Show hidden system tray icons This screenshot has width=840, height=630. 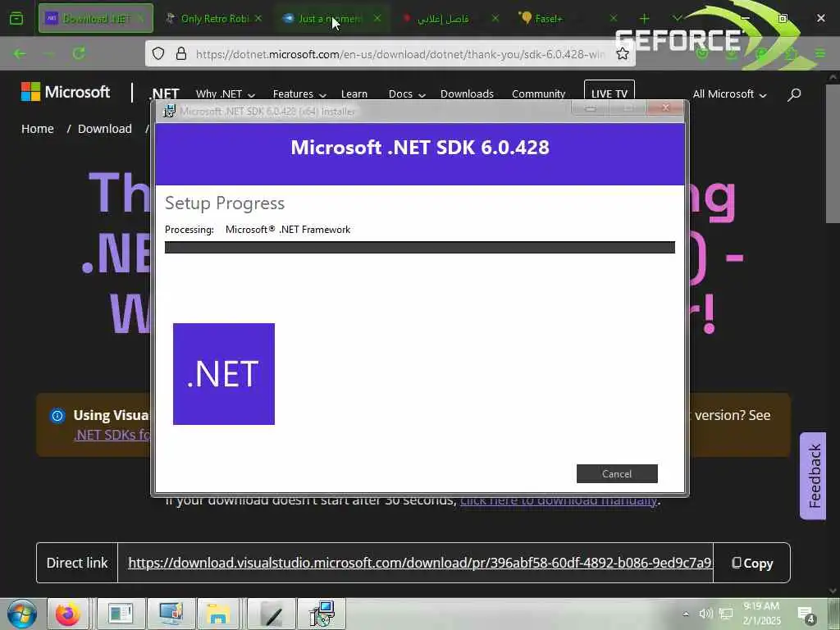pos(686,614)
